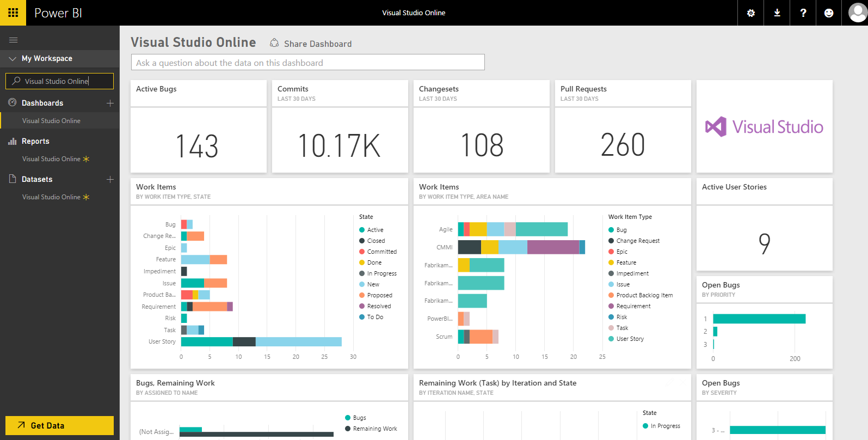Click the Power BI brand title
This screenshot has width=868, height=440.
(x=58, y=13)
